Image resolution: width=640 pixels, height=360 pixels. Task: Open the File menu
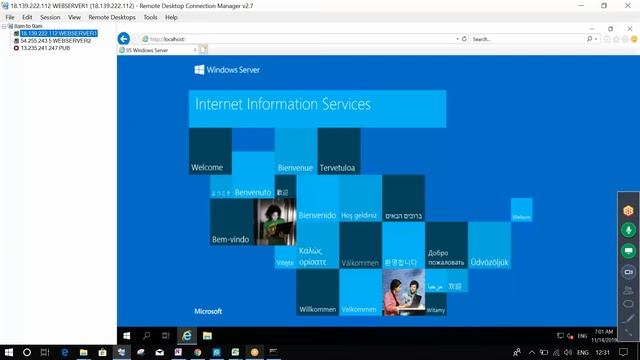point(10,17)
